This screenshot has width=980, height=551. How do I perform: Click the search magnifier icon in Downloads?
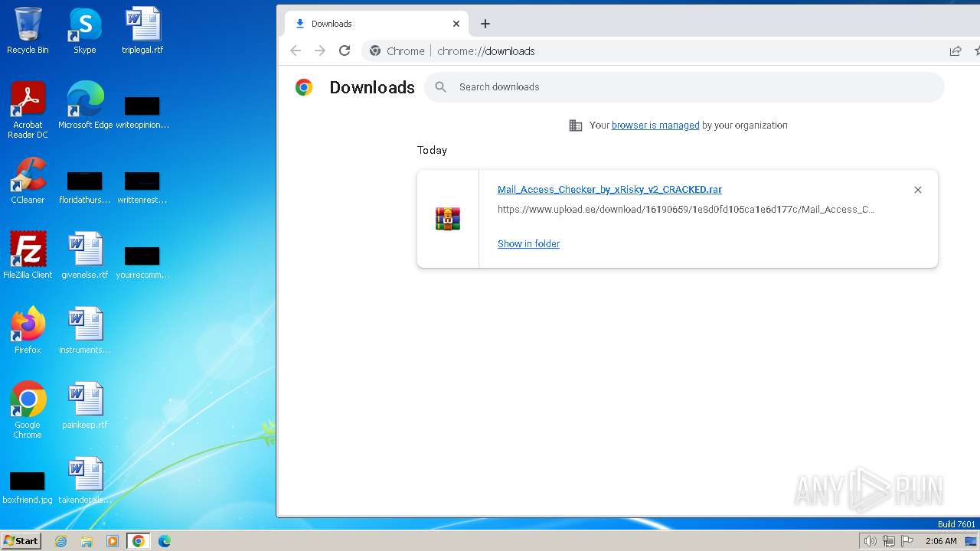(x=440, y=87)
